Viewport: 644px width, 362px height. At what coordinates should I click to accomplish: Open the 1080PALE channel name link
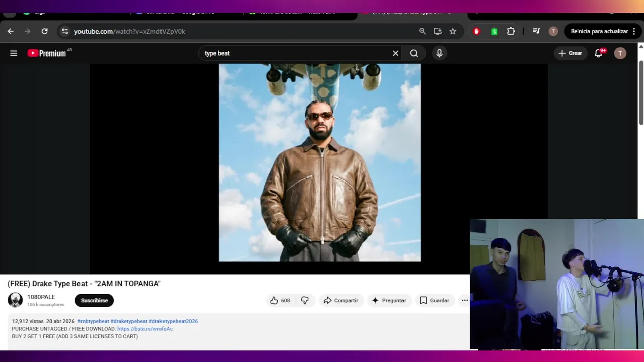[x=41, y=297]
